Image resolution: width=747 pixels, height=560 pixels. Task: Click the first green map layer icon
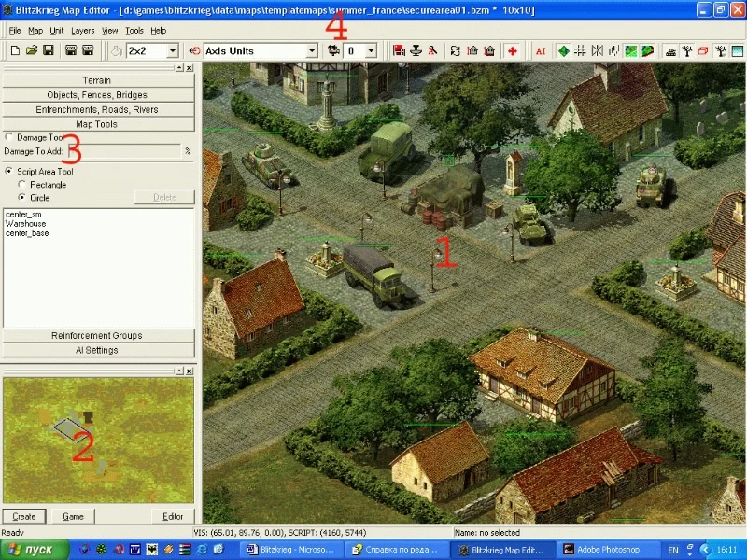631,50
